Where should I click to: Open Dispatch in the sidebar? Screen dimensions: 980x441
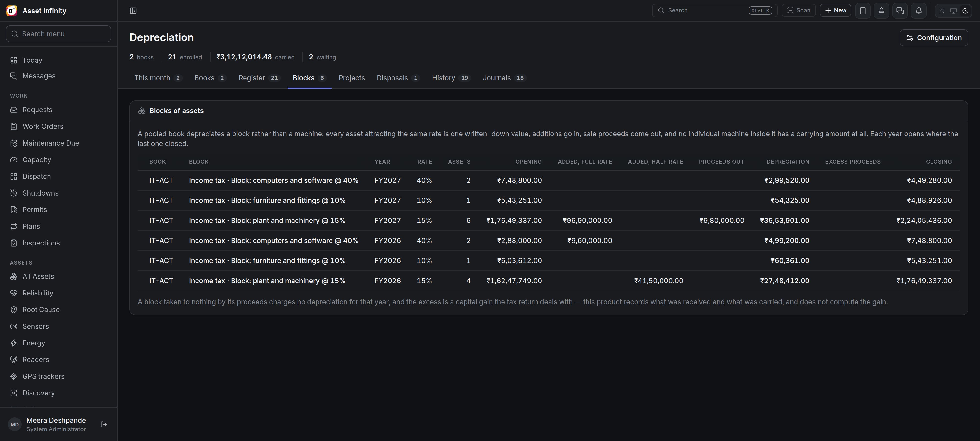pos(59,177)
